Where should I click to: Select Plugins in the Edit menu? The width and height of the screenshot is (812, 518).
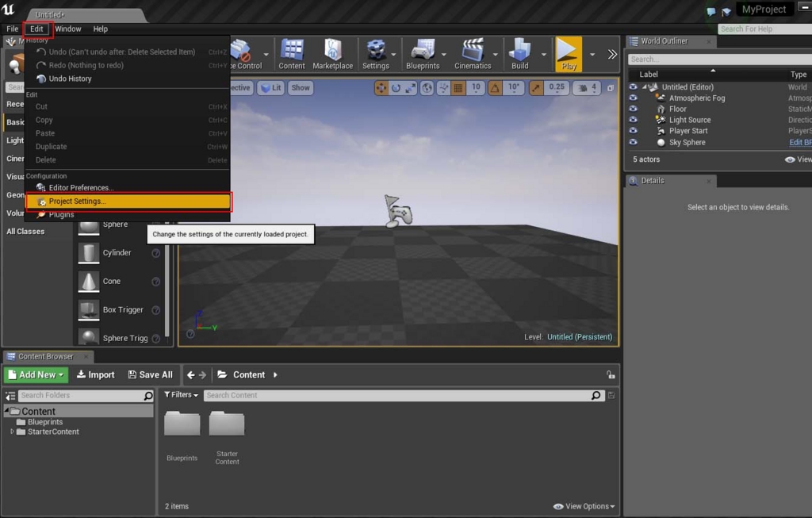click(x=128, y=214)
